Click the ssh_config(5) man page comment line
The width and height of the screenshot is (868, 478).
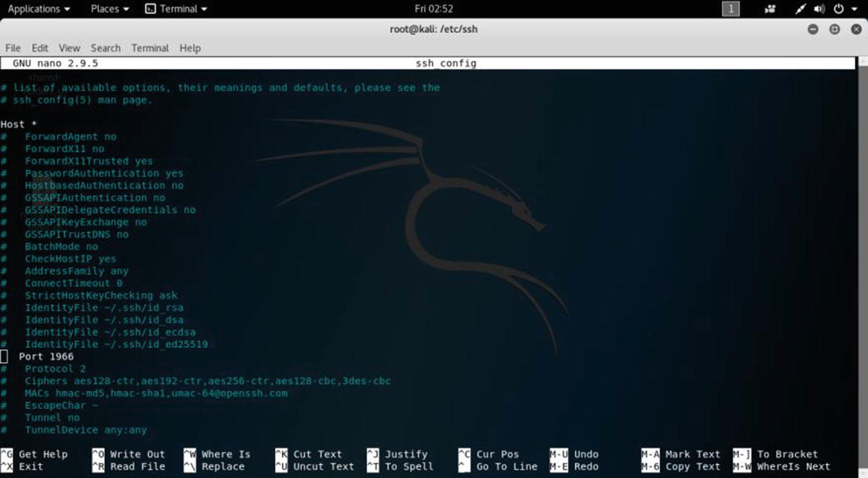click(77, 100)
